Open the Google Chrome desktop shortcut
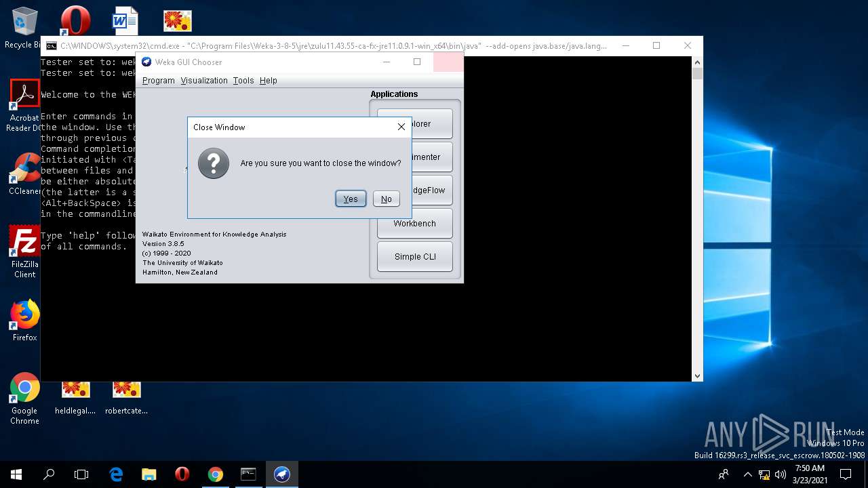This screenshot has width=868, height=488. (x=24, y=399)
